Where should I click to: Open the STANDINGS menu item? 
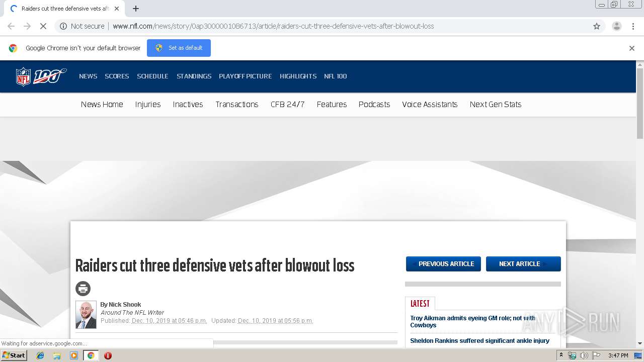coord(194,76)
